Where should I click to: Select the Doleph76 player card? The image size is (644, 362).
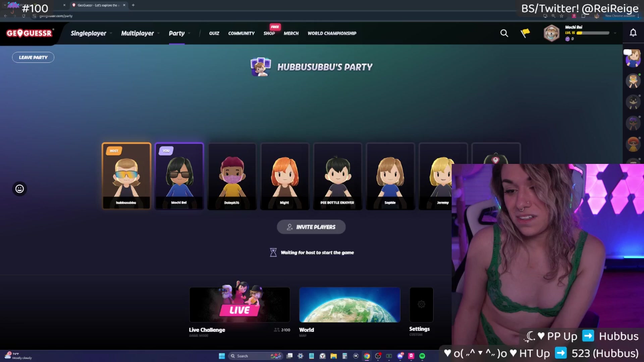tap(232, 176)
